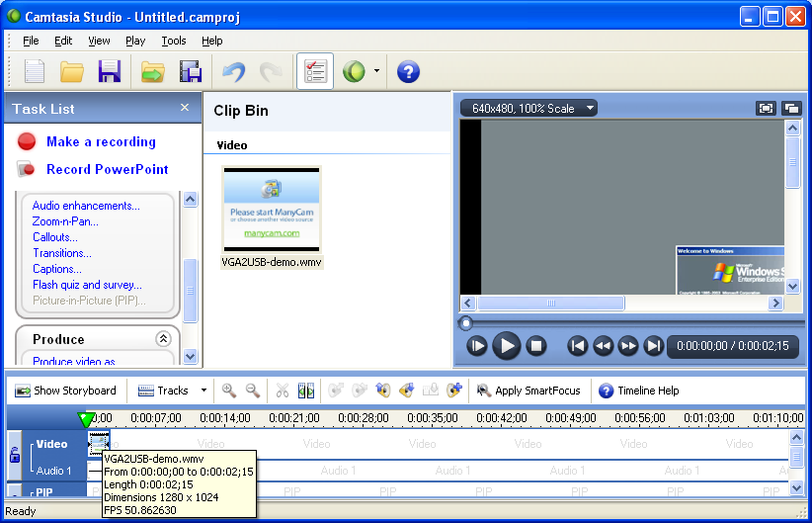Collapse the Produce section chevron

[163, 339]
